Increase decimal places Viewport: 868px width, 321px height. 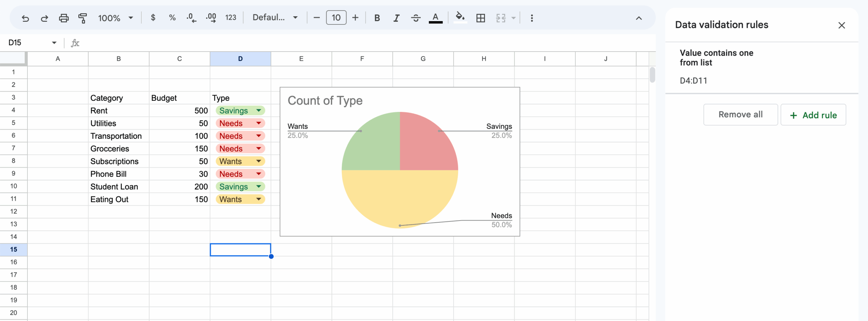tap(211, 18)
